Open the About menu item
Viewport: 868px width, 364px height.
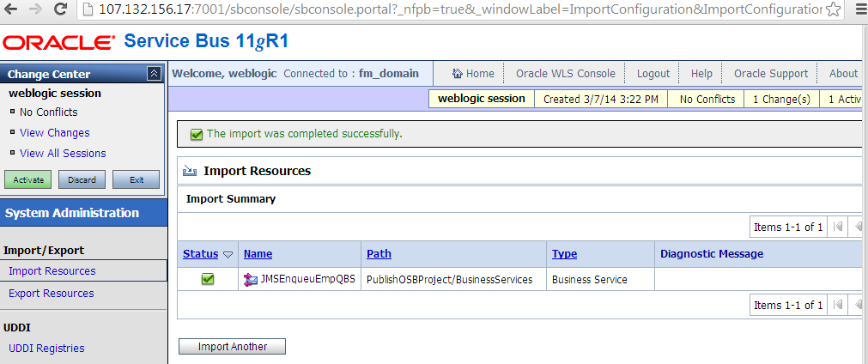click(843, 74)
